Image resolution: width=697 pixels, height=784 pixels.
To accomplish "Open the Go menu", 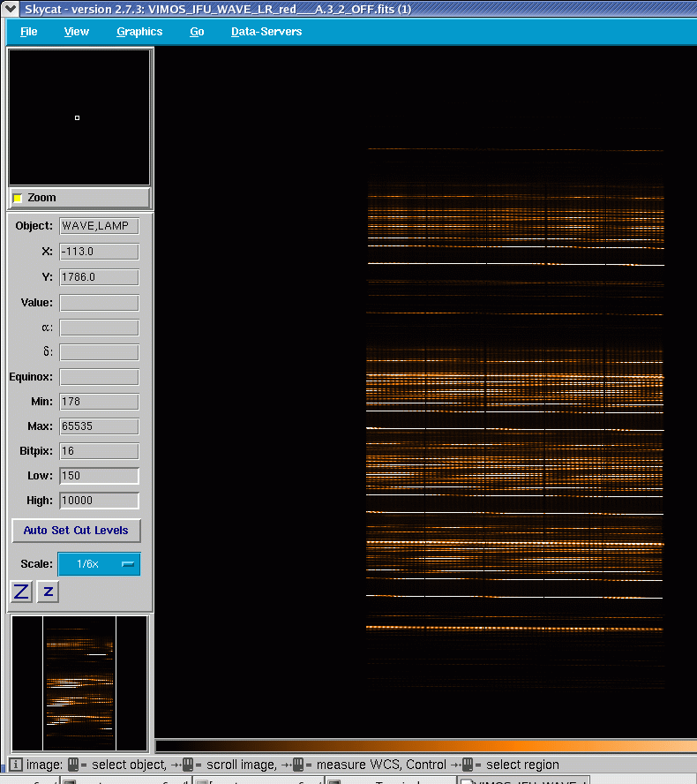I will click(197, 32).
